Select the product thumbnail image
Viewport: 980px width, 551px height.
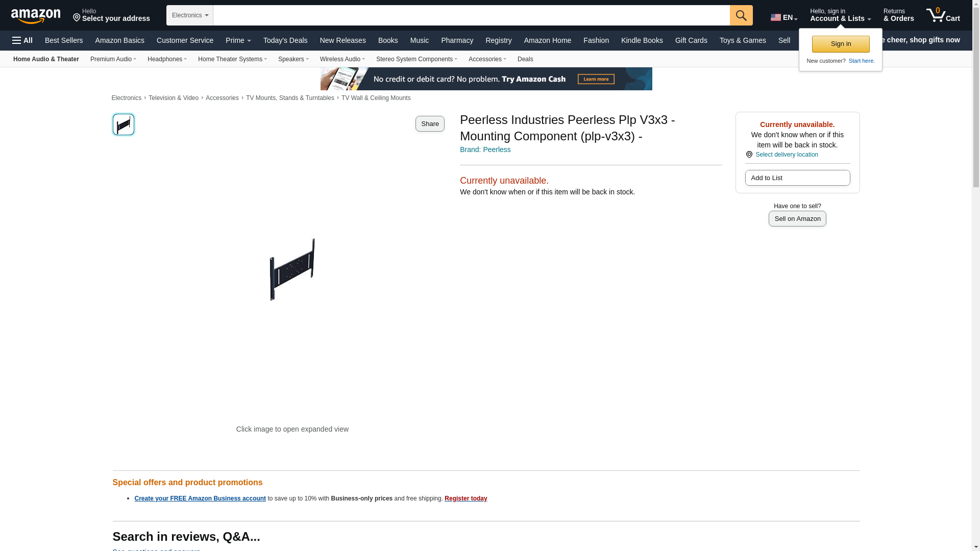tap(124, 124)
